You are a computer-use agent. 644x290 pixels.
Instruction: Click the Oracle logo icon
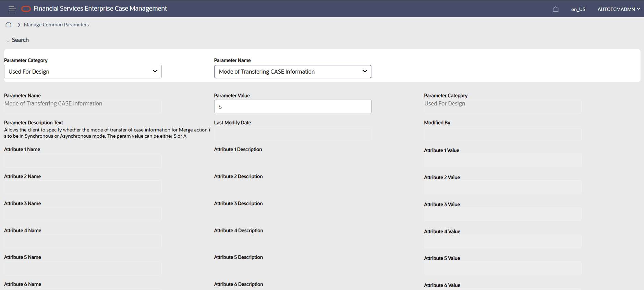coord(26,9)
